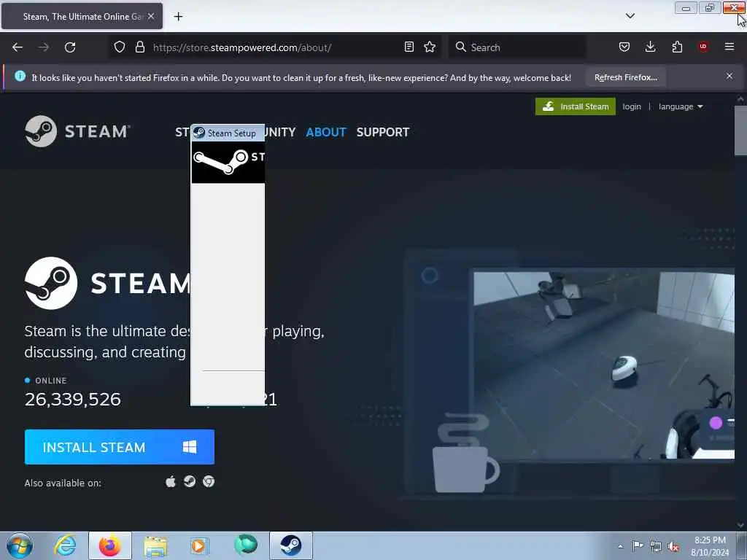Open the SUPPORT navigation item

[x=382, y=132]
